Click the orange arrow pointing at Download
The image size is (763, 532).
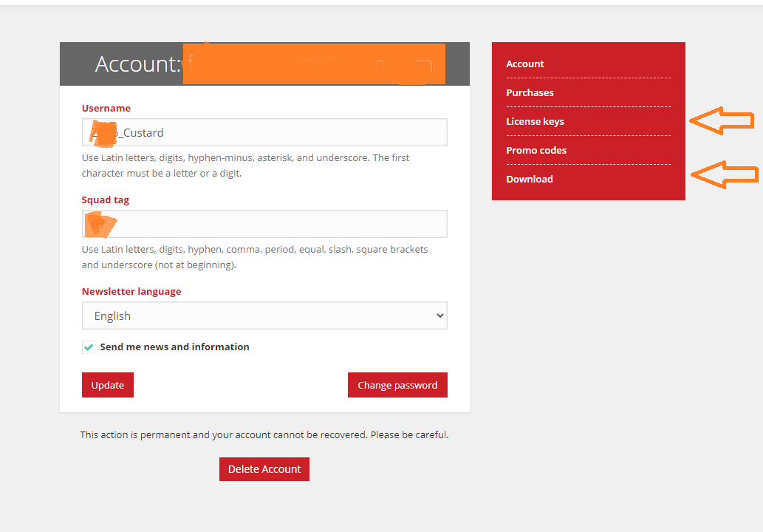pos(724,174)
